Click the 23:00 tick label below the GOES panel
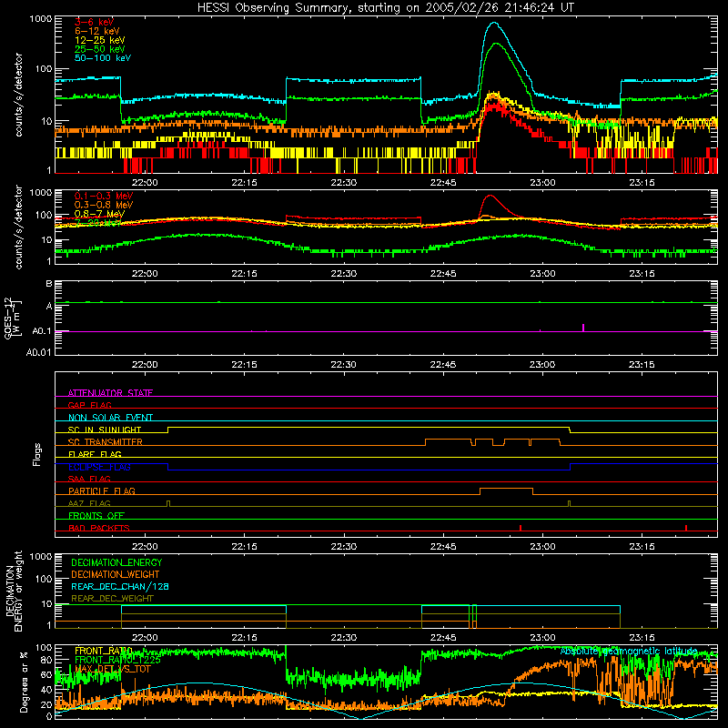The height and width of the screenshot is (728, 728). (x=542, y=364)
